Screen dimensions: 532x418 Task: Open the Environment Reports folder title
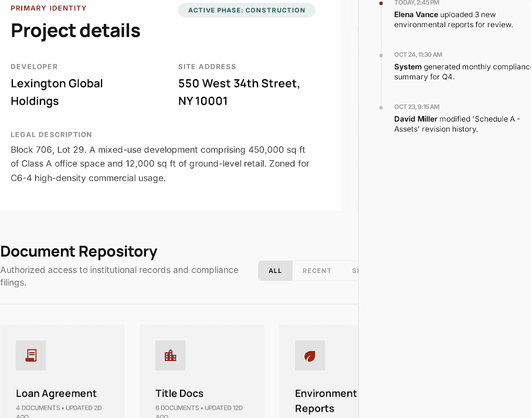pyautogui.click(x=326, y=401)
